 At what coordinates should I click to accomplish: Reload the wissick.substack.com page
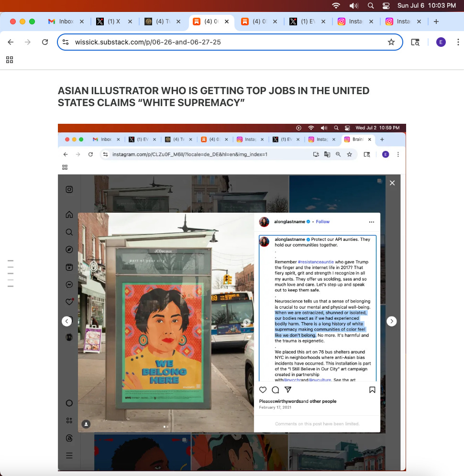coord(45,42)
